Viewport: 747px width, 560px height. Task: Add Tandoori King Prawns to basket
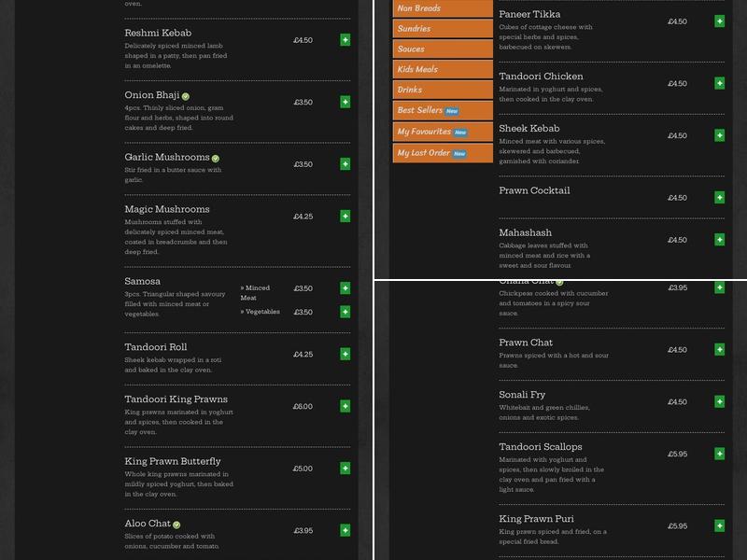[345, 406]
